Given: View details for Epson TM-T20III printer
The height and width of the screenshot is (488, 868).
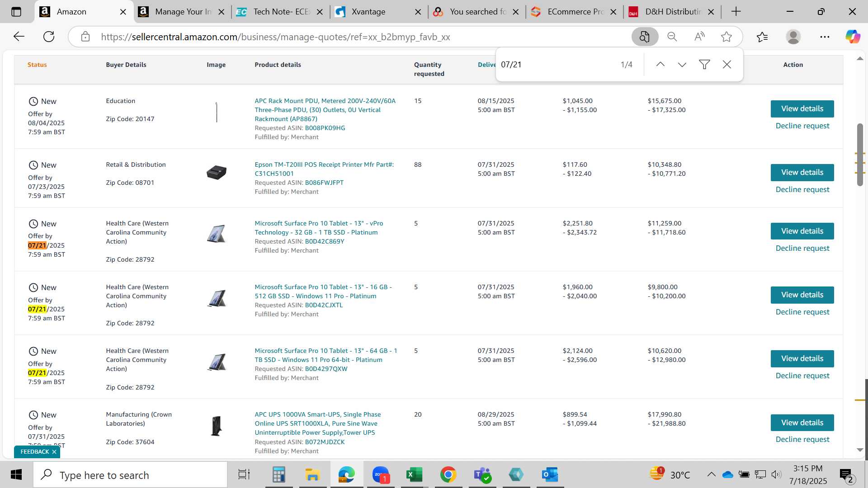Looking at the screenshot, I should [802, 173].
